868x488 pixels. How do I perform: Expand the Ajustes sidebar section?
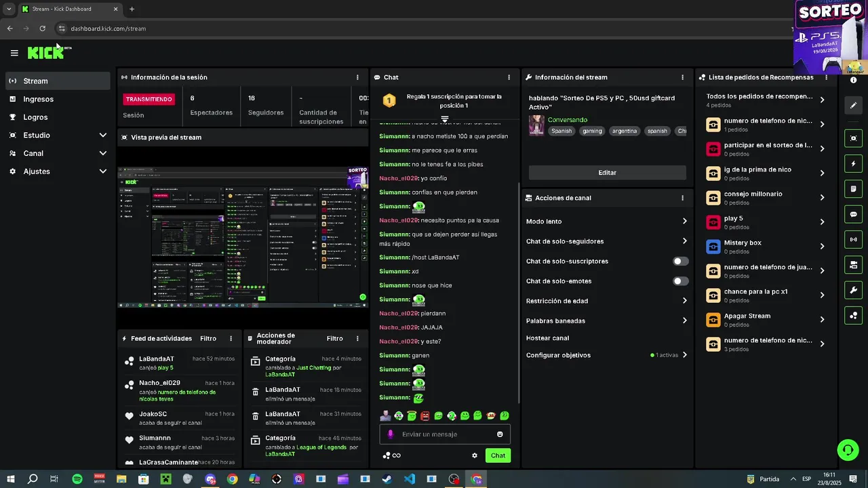(x=103, y=171)
